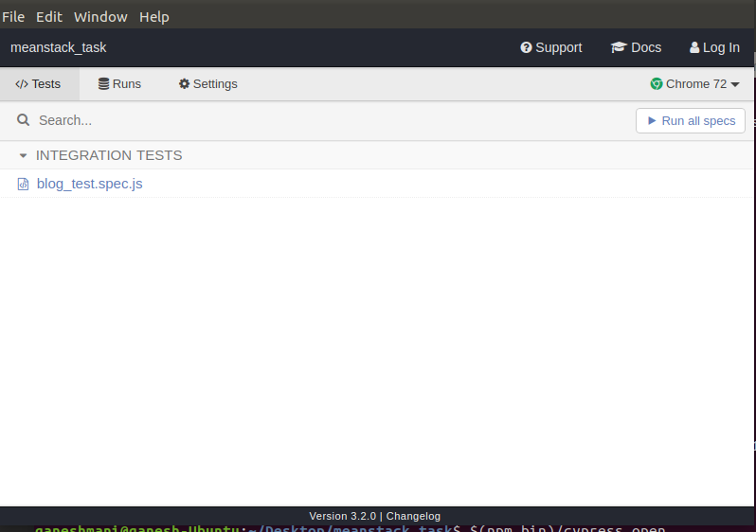Launch the blog_test.spec.js spec file

pos(90,184)
